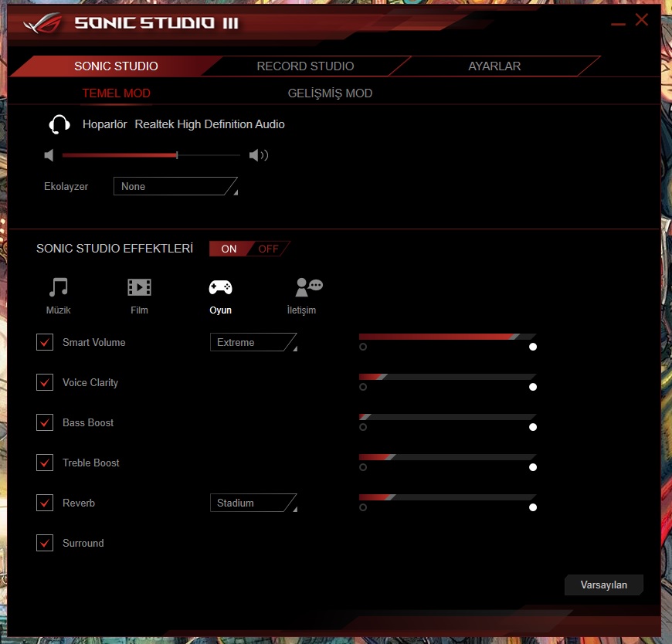Viewport: 672px width, 644px height.
Task: Uncheck the Voice Clarity checkbox
Action: tap(45, 382)
